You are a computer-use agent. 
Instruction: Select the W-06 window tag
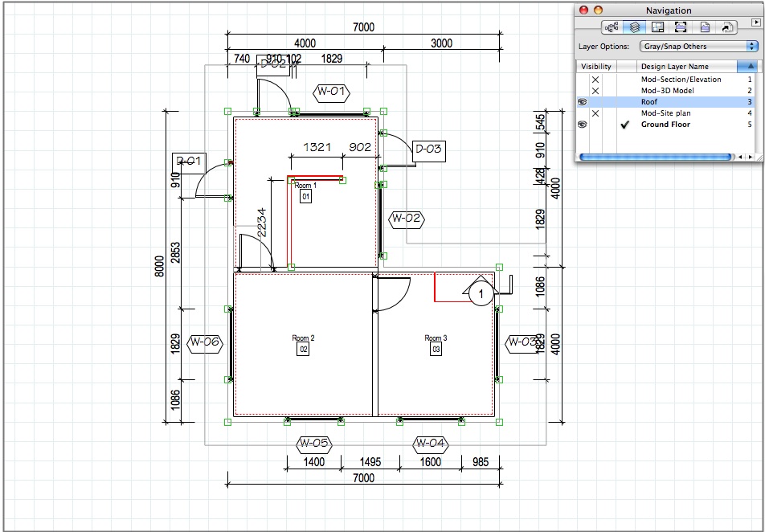[x=204, y=342]
